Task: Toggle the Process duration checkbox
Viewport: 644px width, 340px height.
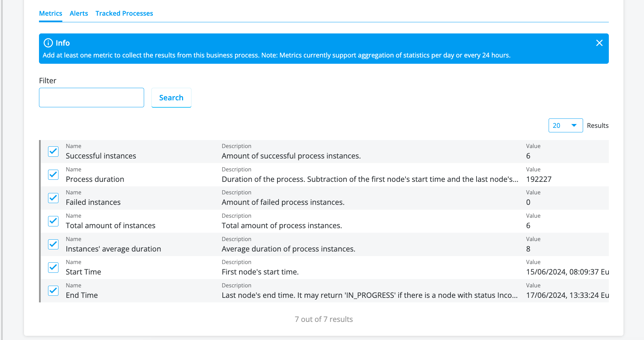Action: [53, 175]
